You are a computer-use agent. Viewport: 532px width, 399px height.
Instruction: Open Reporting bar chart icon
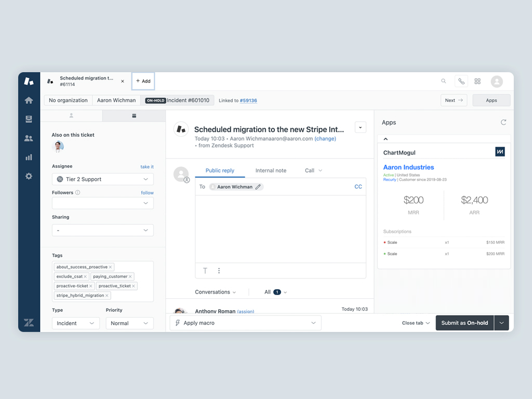(29, 157)
